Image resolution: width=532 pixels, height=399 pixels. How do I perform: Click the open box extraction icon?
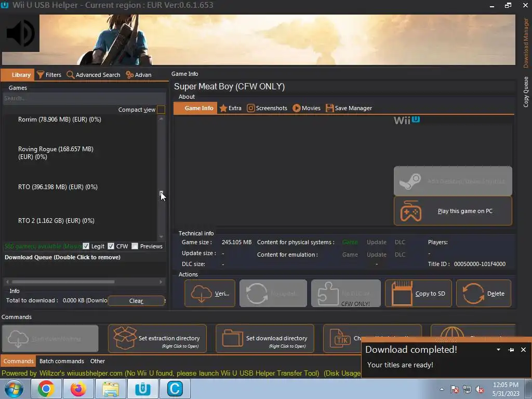(x=125, y=338)
